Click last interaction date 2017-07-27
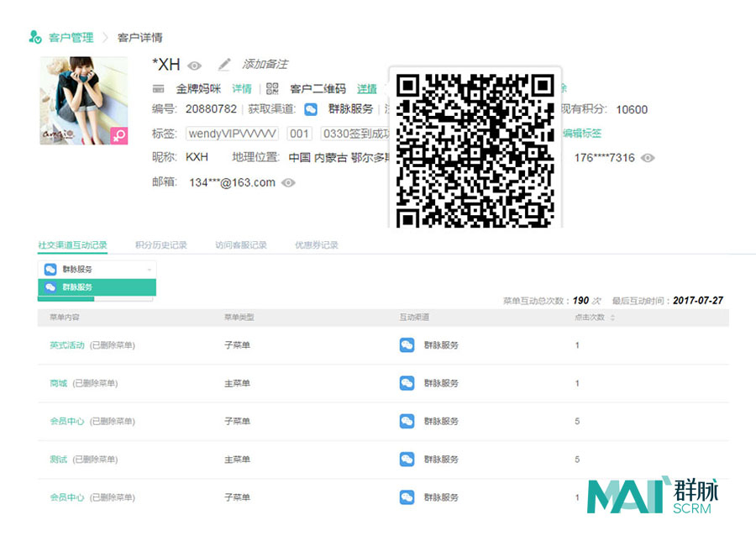Screen dimensions: 756x536 pos(698,300)
